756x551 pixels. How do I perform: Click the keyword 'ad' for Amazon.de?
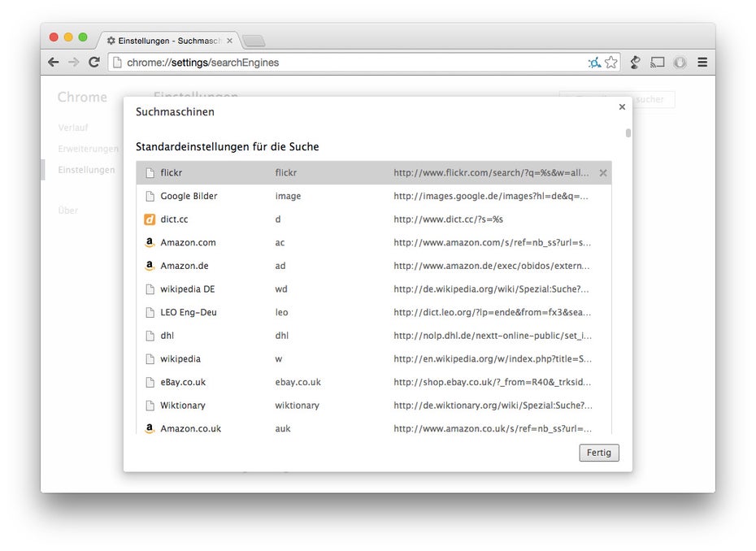[x=280, y=266]
